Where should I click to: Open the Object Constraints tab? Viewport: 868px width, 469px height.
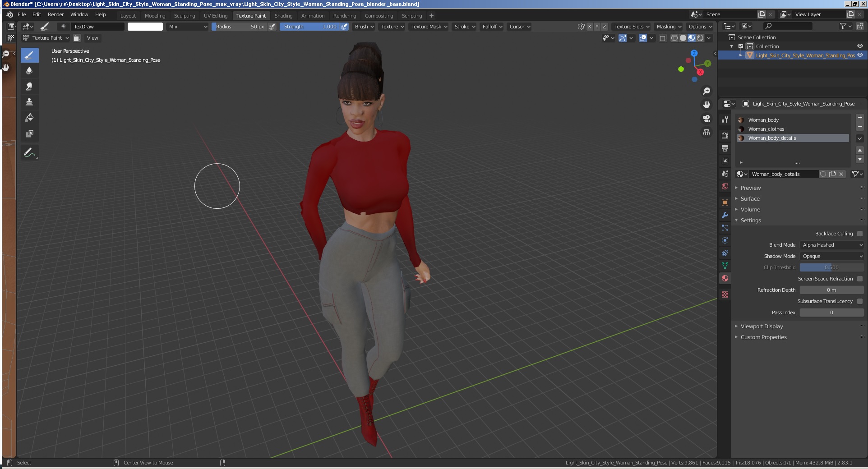click(x=725, y=253)
